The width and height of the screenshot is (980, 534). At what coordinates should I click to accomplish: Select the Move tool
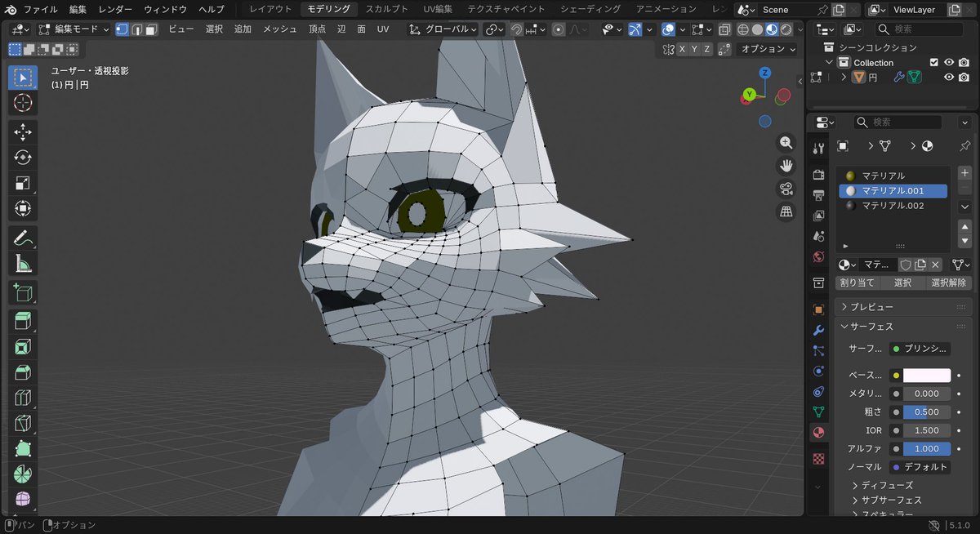click(x=23, y=132)
